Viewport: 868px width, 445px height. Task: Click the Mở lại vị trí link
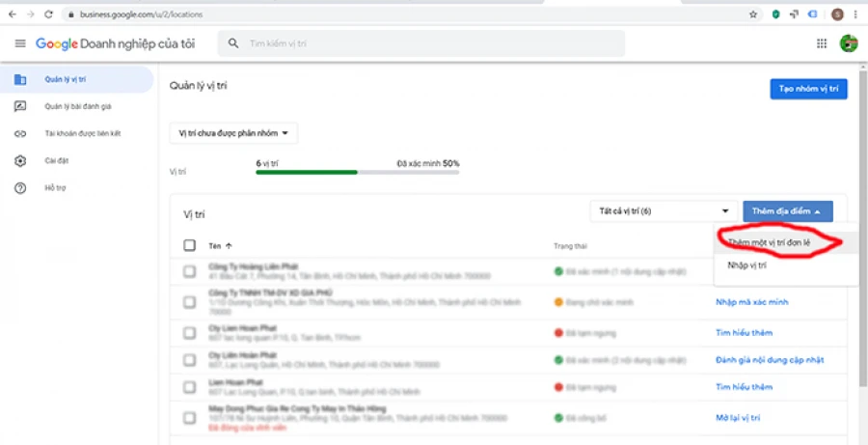[738, 417]
